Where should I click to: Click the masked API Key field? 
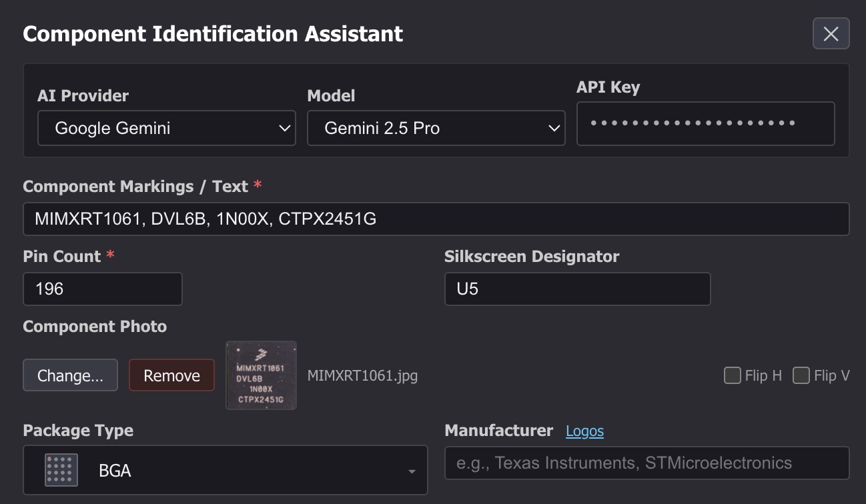pos(706,123)
